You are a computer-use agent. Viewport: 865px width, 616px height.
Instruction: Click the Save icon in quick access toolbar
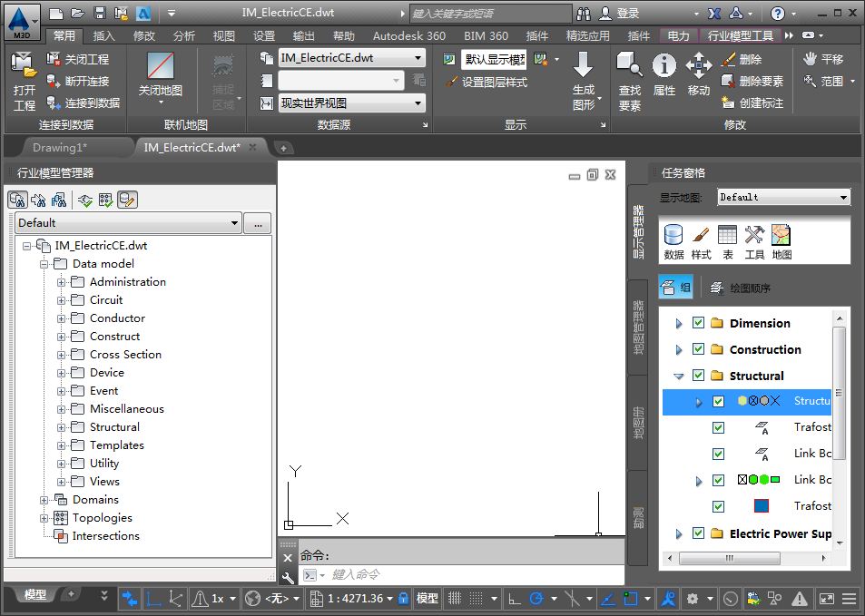click(x=99, y=13)
